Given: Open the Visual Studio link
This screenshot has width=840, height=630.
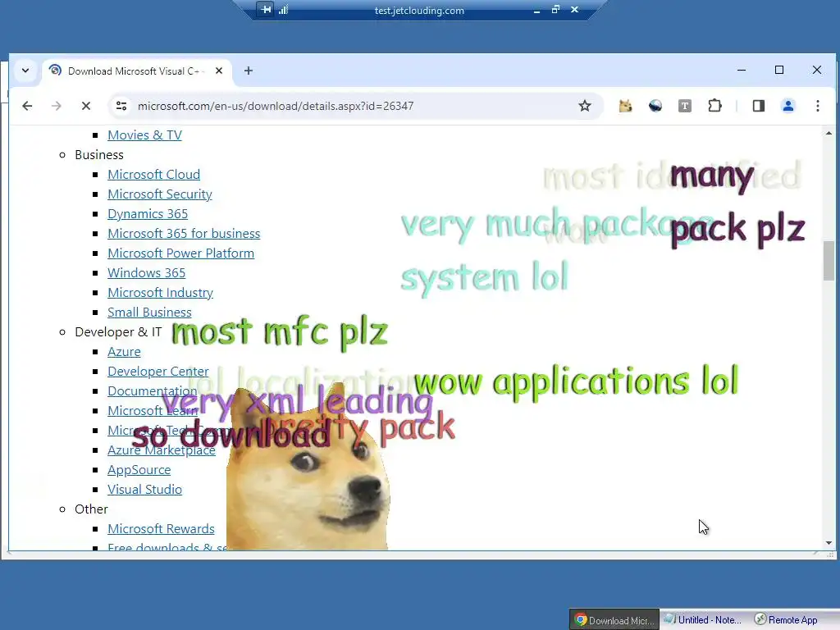Looking at the screenshot, I should pos(144,490).
